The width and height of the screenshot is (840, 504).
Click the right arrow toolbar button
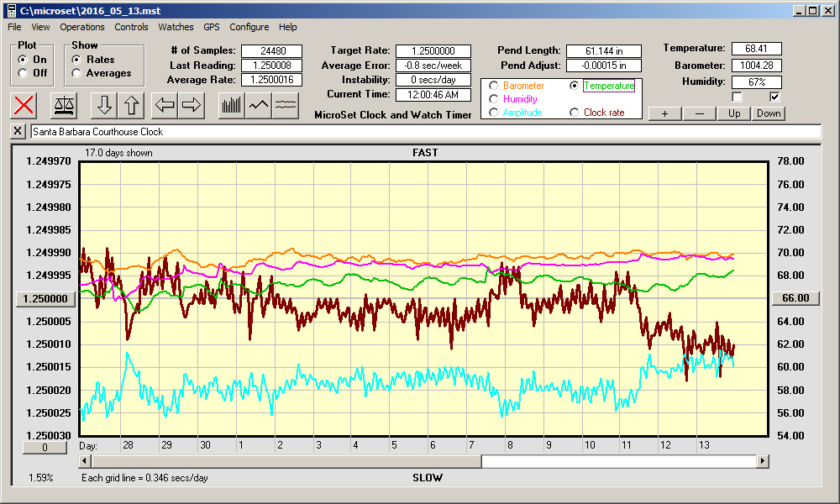click(192, 105)
